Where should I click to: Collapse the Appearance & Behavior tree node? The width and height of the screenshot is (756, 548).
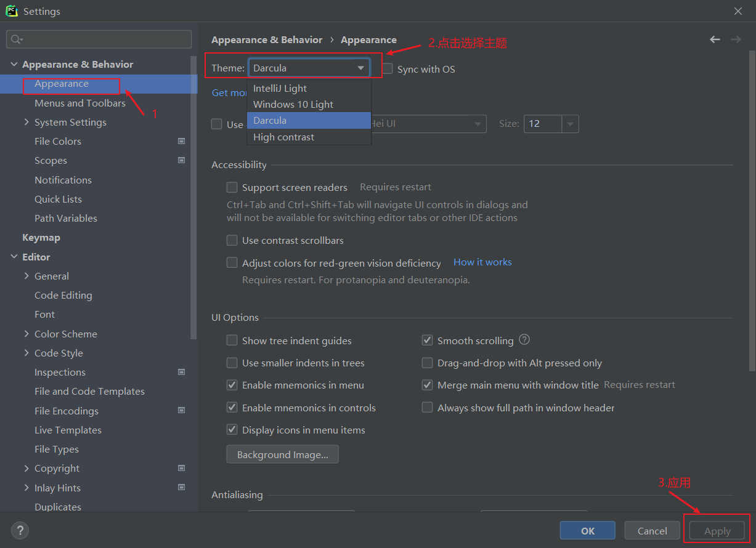[x=14, y=64]
